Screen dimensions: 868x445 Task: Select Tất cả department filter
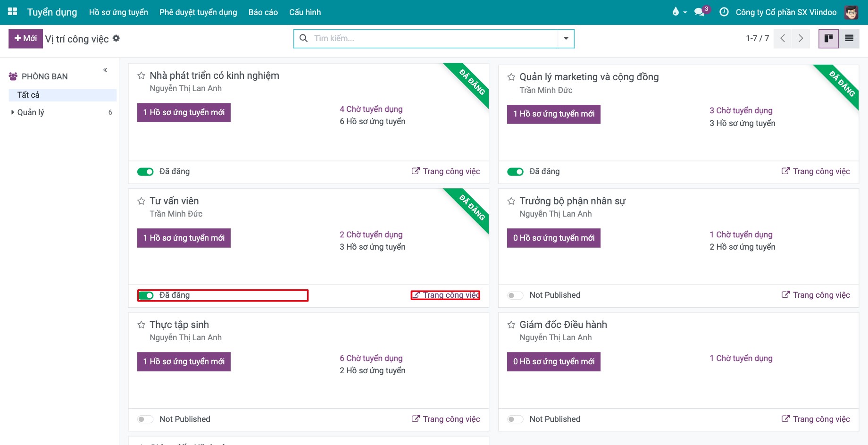[63, 95]
